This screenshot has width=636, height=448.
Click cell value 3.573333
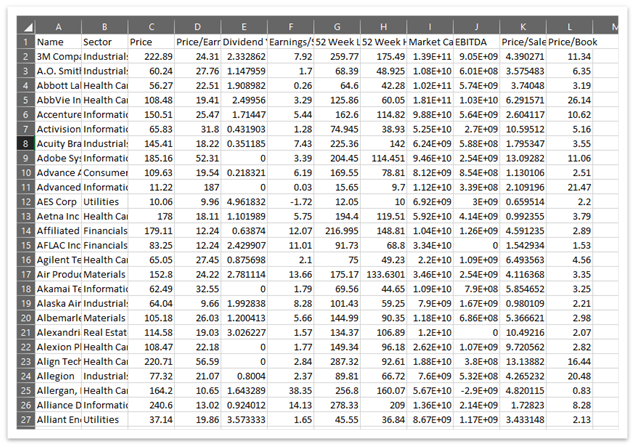click(x=244, y=420)
